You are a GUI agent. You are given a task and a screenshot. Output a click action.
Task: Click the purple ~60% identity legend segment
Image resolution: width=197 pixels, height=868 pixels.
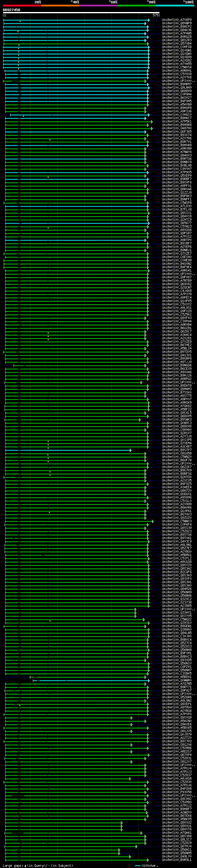coord(99,6)
